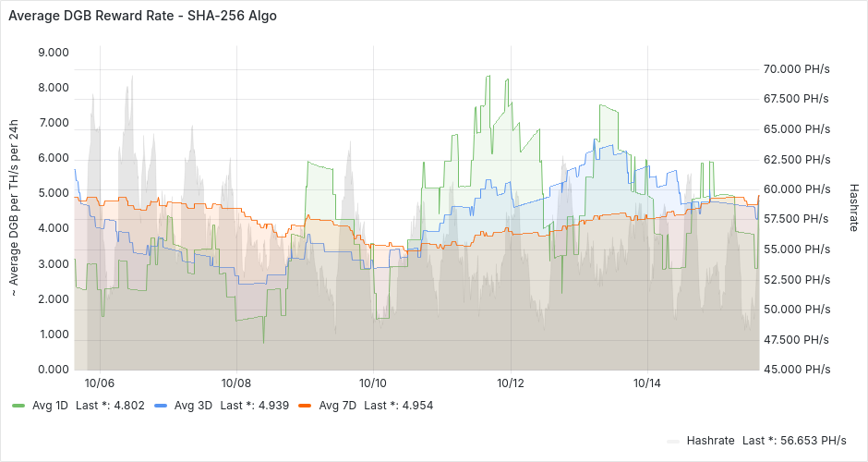Toggle the Avg 1D series in legend
Image resolution: width=868 pixels, height=462 pixels.
(48, 405)
